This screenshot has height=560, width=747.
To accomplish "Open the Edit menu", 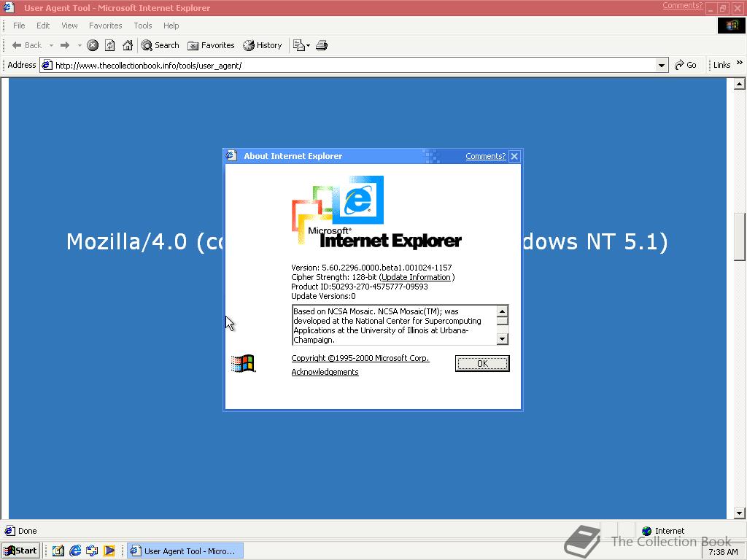I will tap(43, 26).
